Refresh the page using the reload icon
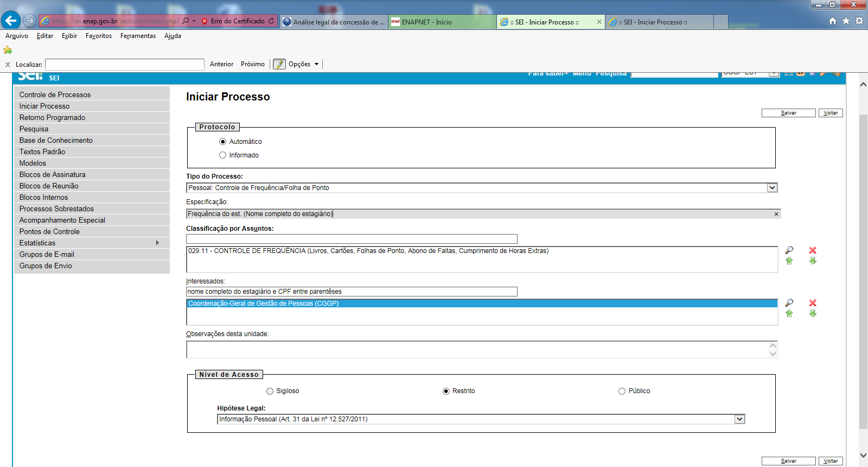 [x=271, y=21]
